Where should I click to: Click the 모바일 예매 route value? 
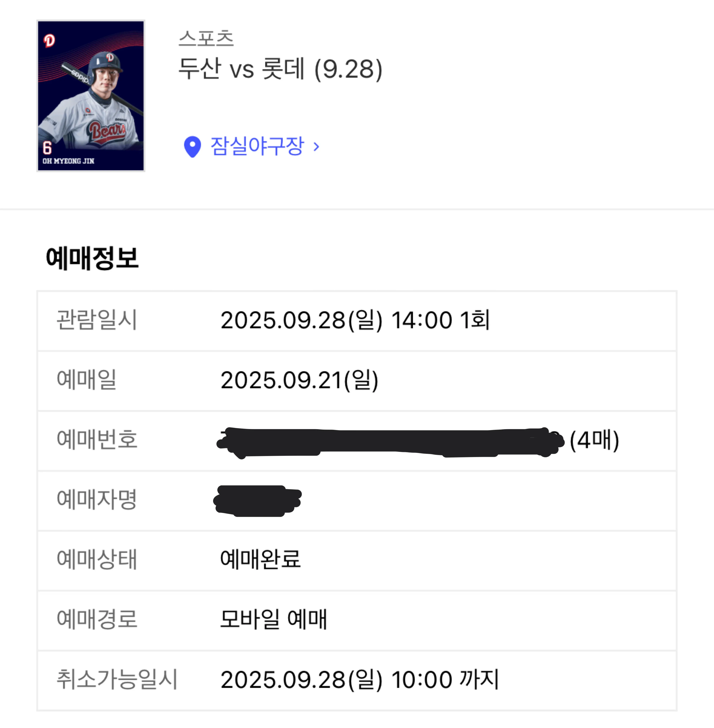pos(273,619)
